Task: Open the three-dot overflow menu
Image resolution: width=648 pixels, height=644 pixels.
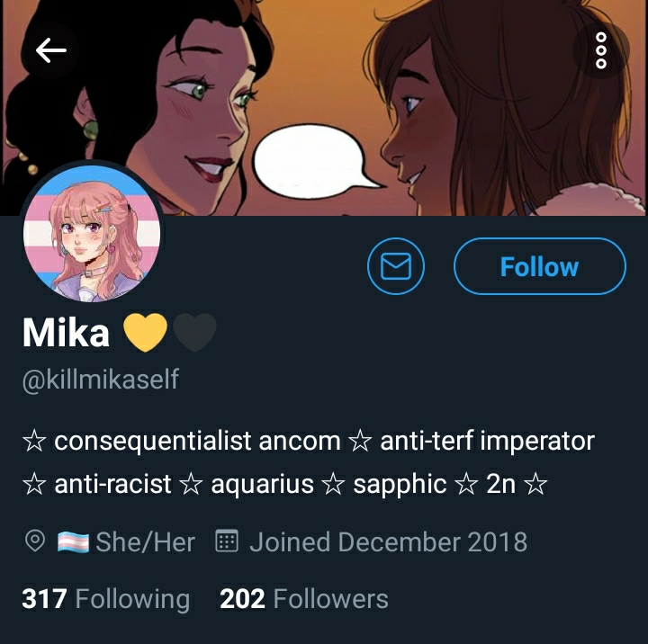Action: [601, 50]
